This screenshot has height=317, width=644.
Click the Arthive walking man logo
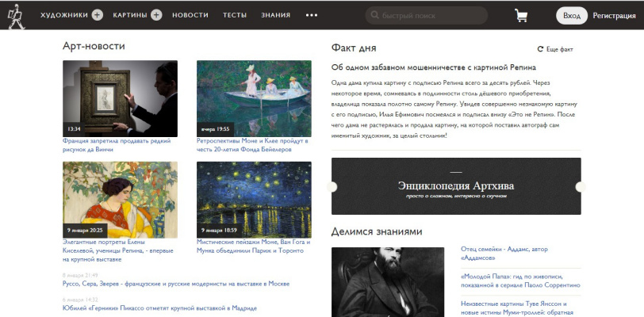15,15
